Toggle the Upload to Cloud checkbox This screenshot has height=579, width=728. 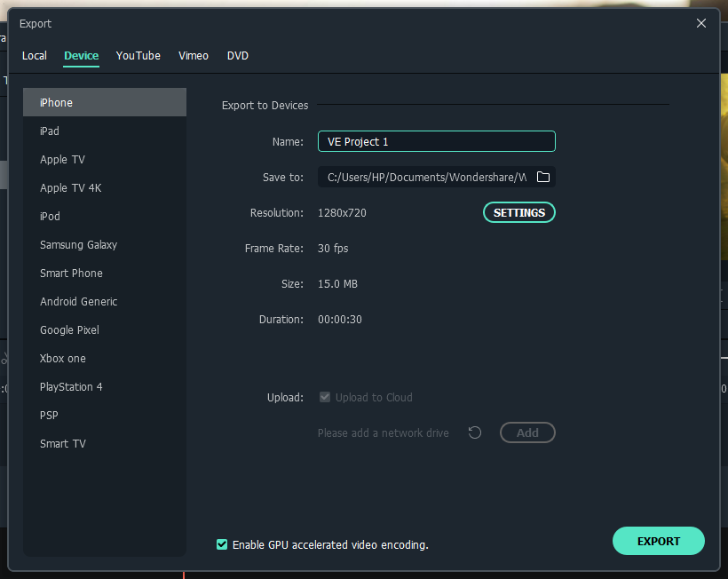(x=325, y=397)
